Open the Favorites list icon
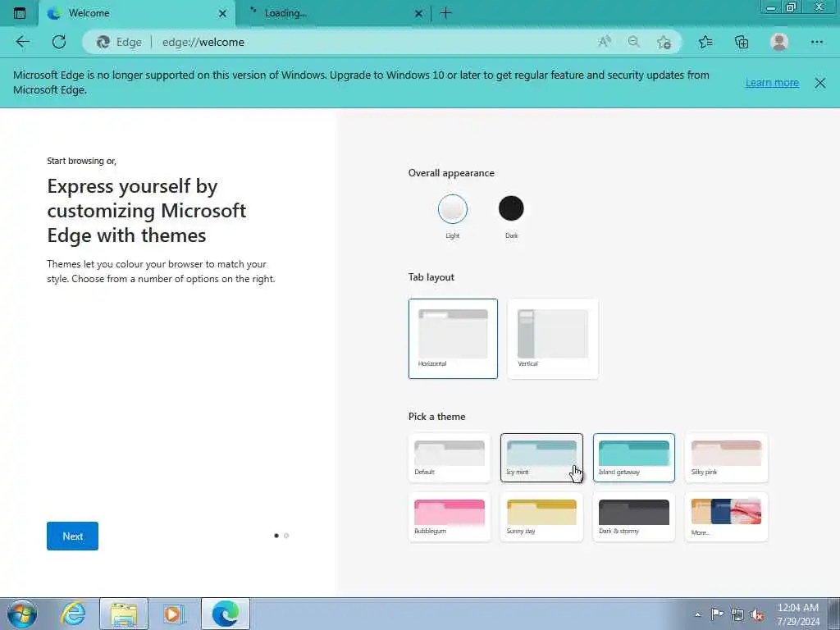Viewport: 840px width, 630px height. [705, 42]
